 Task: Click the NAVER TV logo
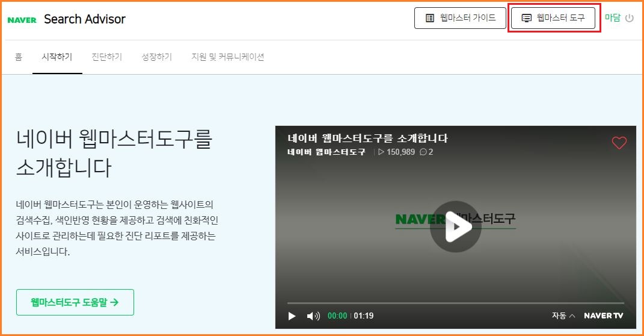pos(603,316)
